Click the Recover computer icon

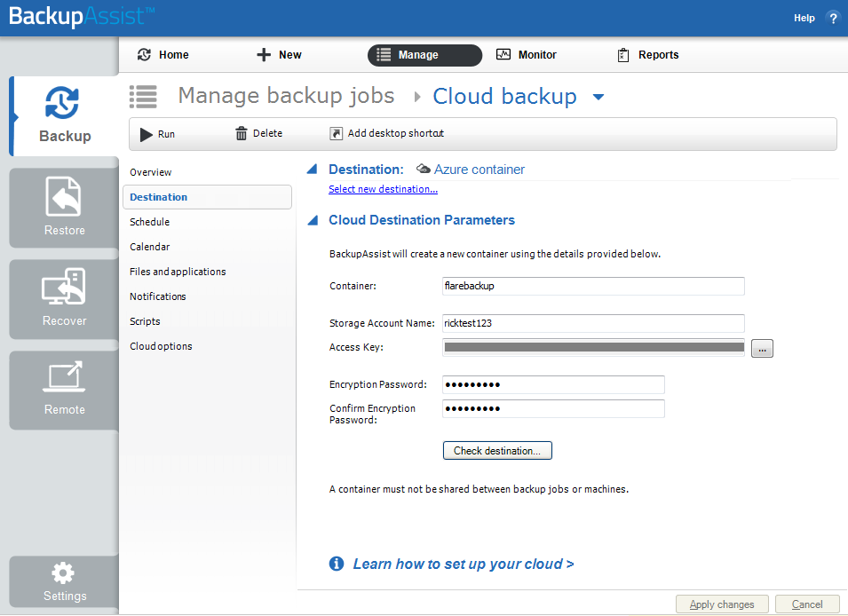[64, 287]
